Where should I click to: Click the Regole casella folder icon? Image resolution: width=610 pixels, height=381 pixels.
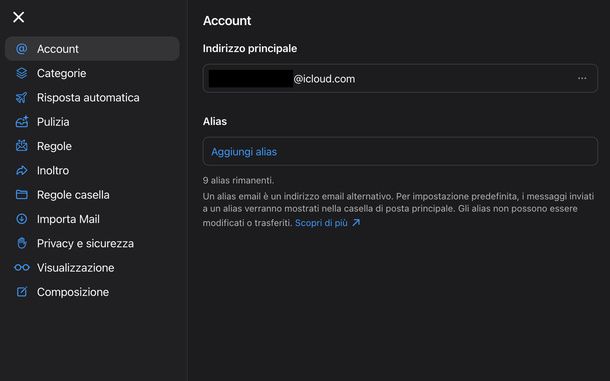(22, 195)
